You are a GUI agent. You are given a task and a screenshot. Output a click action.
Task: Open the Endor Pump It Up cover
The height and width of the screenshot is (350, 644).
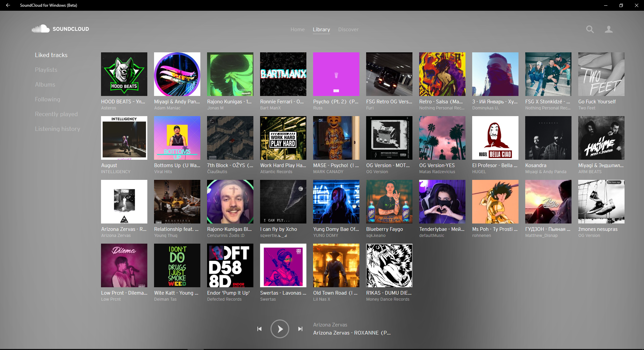coord(230,265)
